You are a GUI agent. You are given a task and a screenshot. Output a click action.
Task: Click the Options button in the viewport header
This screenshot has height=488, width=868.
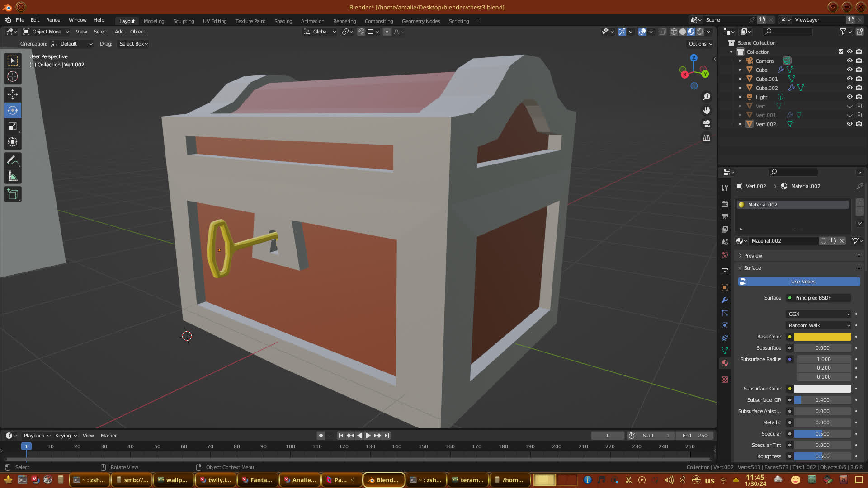tap(700, 44)
